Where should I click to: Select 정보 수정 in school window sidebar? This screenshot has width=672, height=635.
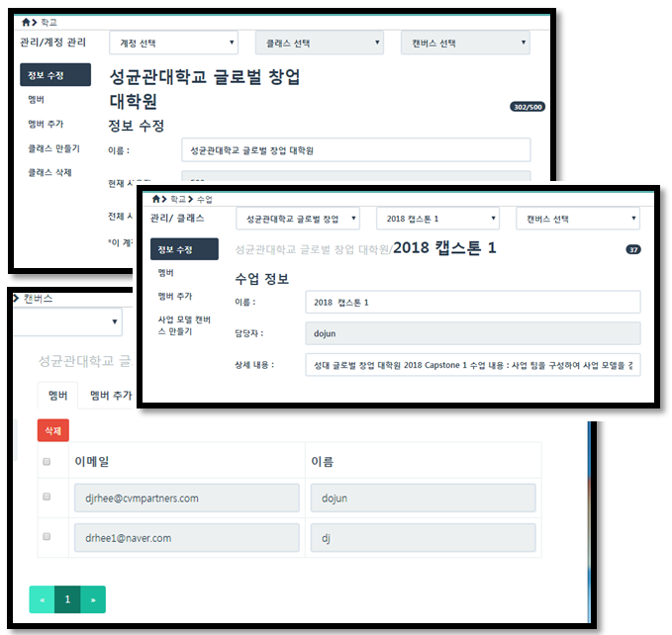tap(55, 75)
